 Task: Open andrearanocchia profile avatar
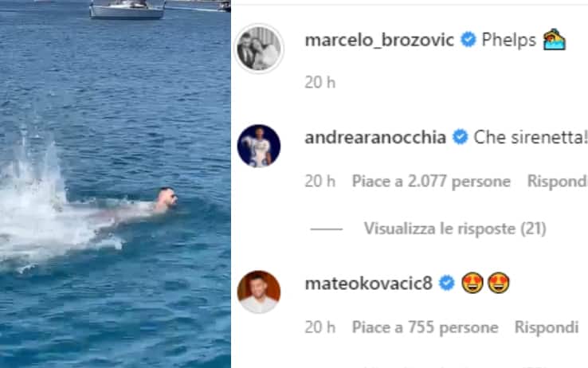click(259, 146)
